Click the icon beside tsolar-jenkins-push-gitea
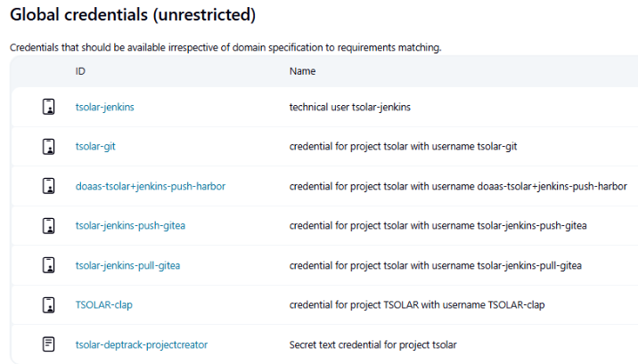The width and height of the screenshot is (638, 364). (49, 225)
